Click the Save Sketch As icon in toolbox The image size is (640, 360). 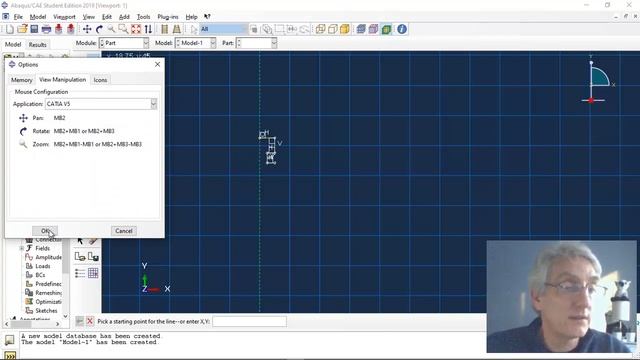point(93,257)
